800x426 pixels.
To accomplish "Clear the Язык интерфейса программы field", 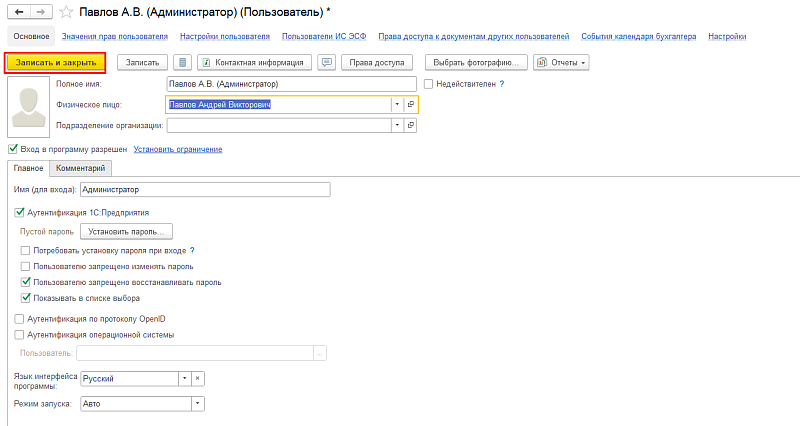I will point(197,379).
